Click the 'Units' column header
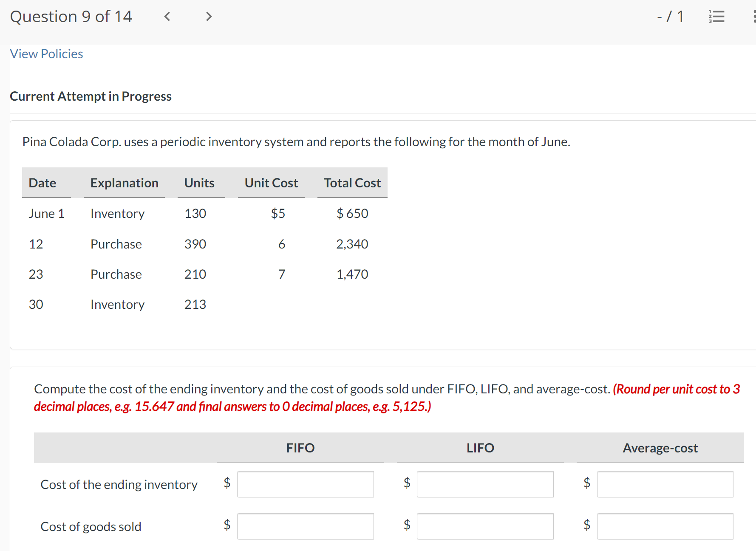756x551 pixels. (x=199, y=183)
